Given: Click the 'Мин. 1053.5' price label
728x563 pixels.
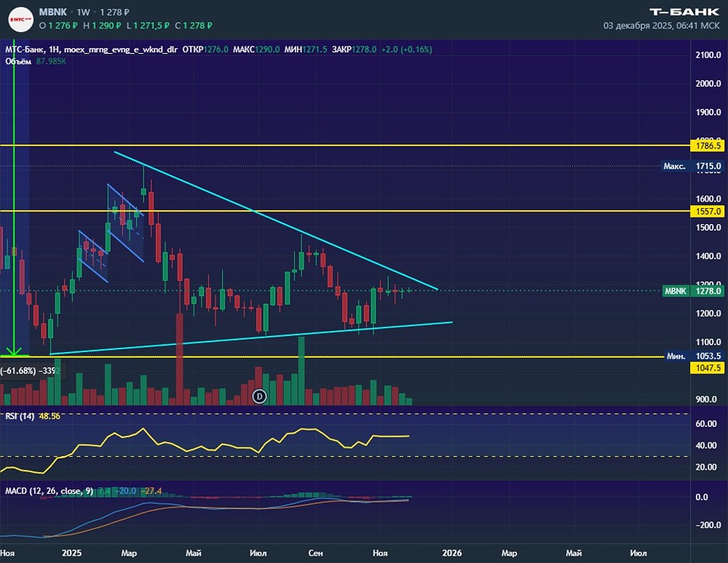Looking at the screenshot, I should click(694, 356).
